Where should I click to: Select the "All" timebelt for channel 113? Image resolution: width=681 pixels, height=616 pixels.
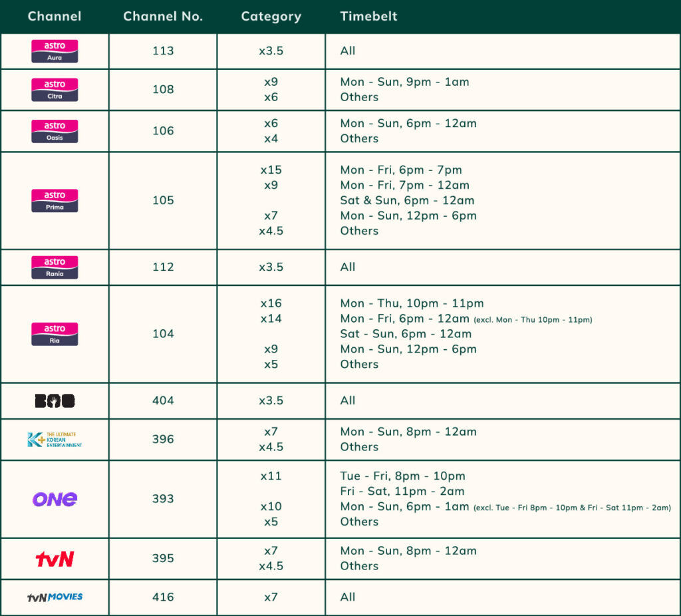click(x=347, y=51)
